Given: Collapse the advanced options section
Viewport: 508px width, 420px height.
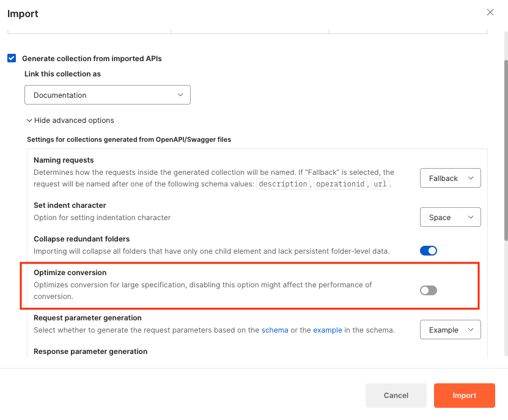Looking at the screenshot, I should click(70, 120).
